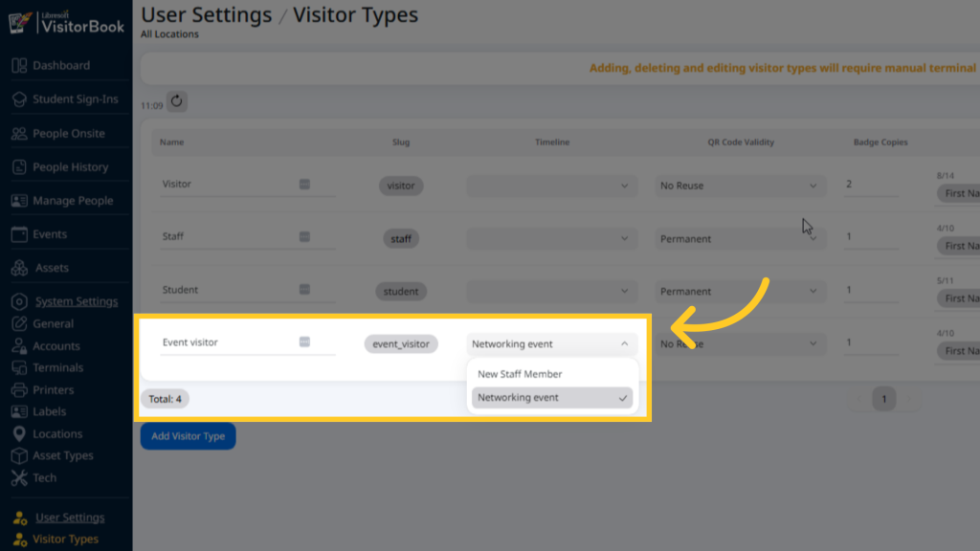Click page 1 in pagination
The height and width of the screenshot is (551, 980).
[883, 399]
